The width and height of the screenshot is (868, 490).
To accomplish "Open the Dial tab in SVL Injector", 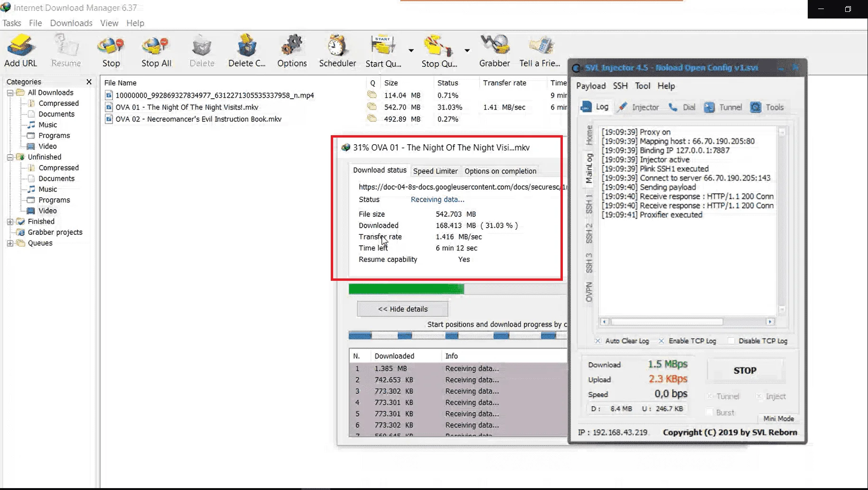I will coord(681,107).
